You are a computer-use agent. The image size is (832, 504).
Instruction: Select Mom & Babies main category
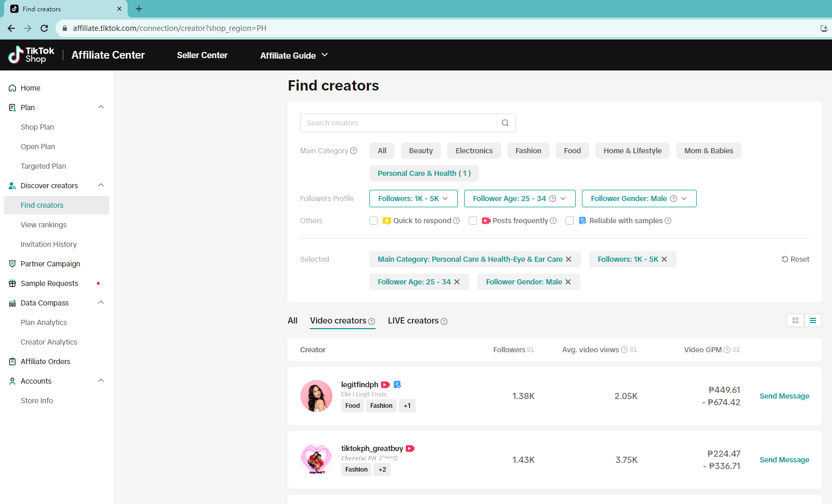[709, 151]
